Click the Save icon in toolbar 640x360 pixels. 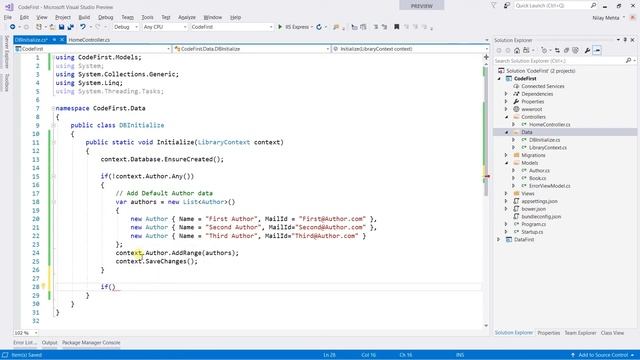(61, 27)
